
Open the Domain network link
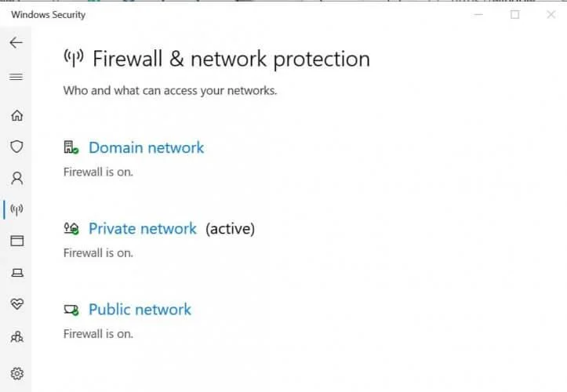146,147
